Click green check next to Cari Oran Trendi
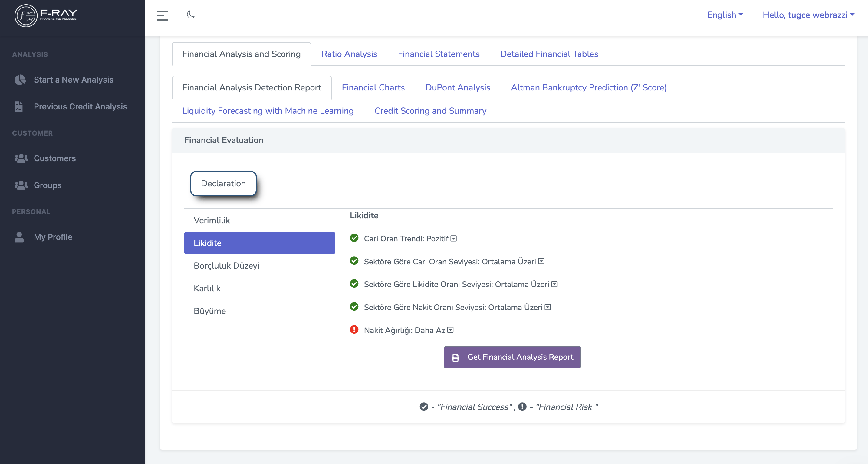This screenshot has width=868, height=464. pyautogui.click(x=354, y=238)
